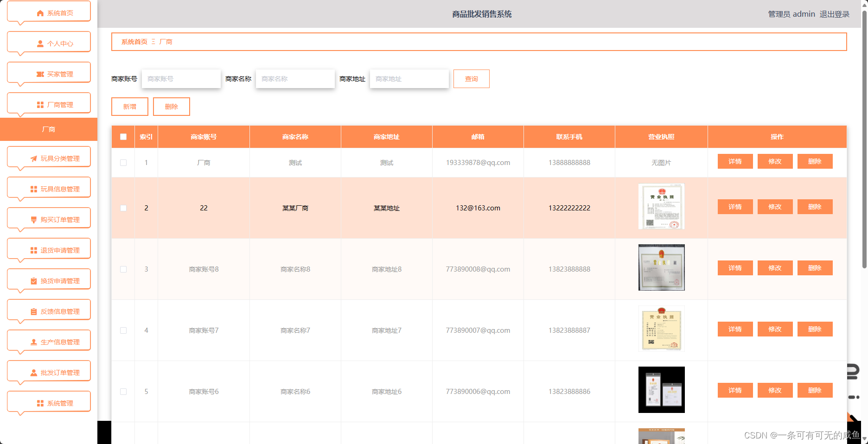Viewport: 868px width, 444px height.
Task: Expand the 系统管理 menu
Action: pos(49,402)
